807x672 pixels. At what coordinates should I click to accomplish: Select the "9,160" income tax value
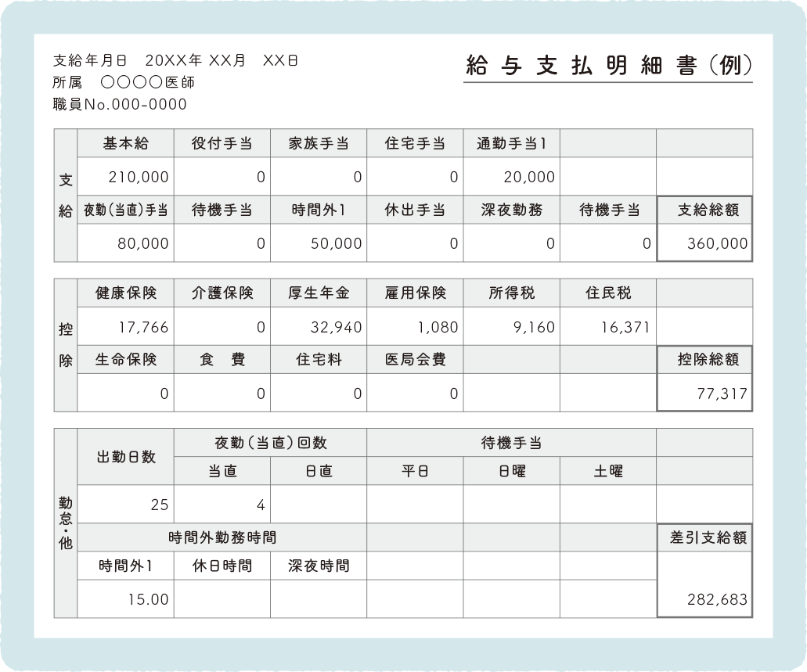pos(535,327)
